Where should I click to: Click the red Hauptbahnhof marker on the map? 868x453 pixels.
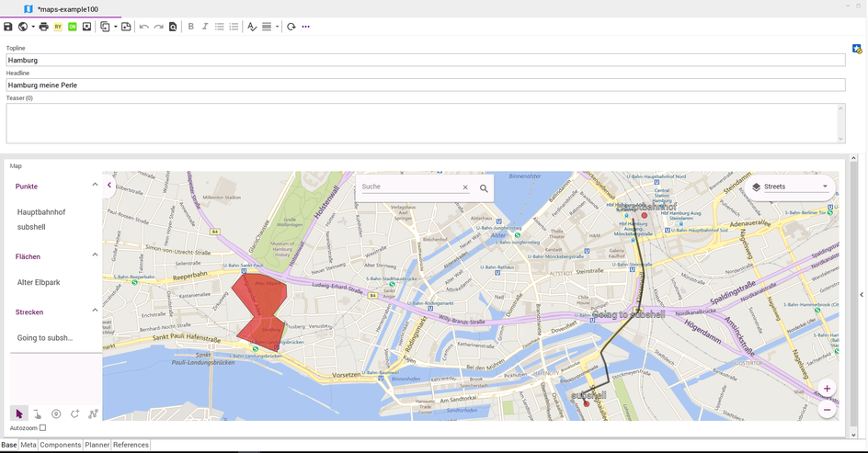click(644, 215)
